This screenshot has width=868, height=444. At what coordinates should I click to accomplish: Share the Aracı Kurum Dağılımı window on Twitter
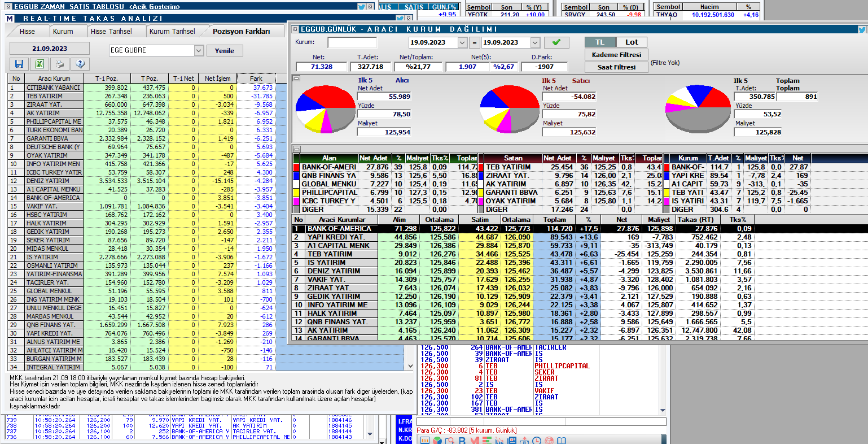click(x=862, y=29)
